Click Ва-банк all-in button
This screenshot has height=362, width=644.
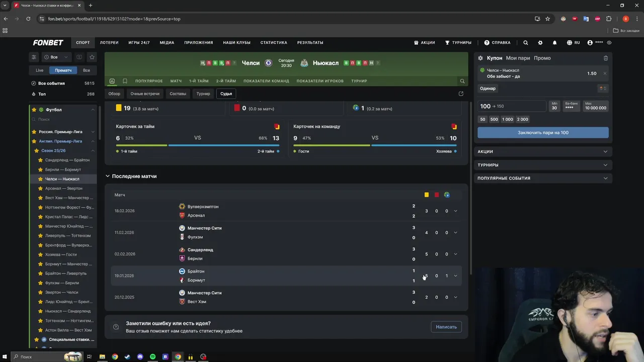click(x=571, y=106)
